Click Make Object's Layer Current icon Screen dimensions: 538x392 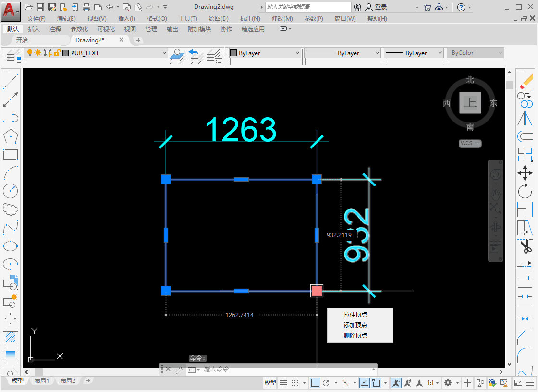pyautogui.click(x=177, y=56)
